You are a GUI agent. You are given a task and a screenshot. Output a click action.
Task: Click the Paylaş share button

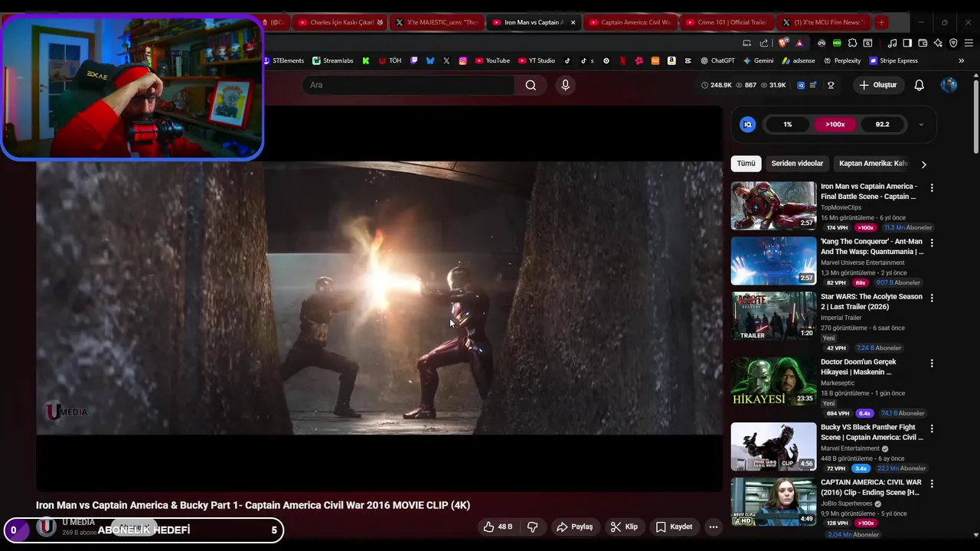click(x=574, y=527)
